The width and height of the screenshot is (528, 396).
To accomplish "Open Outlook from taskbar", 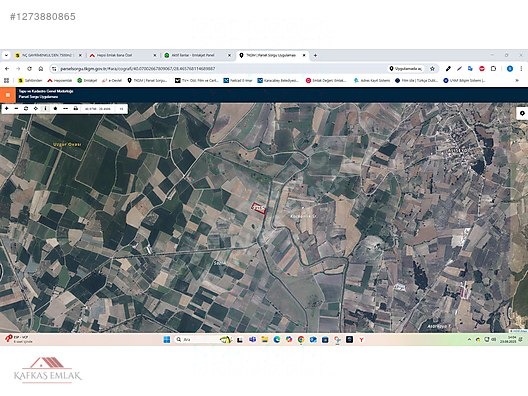I will point(313,340).
